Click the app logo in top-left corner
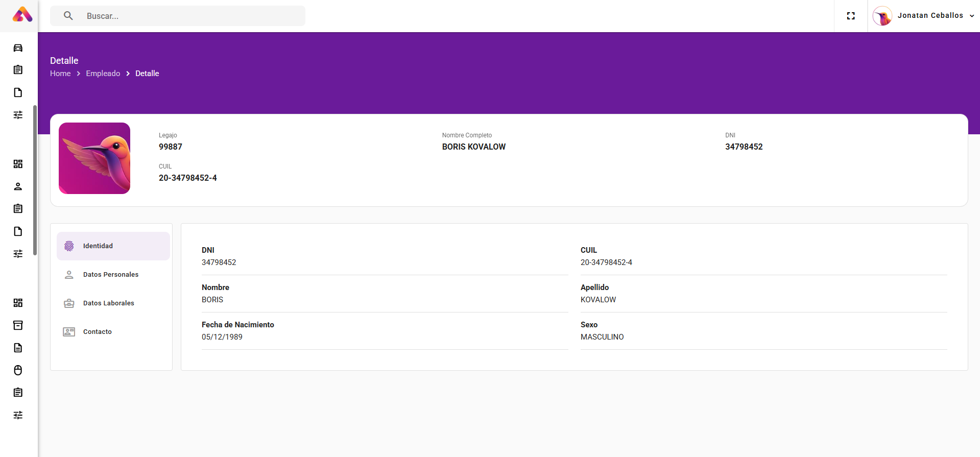Image resolution: width=980 pixels, height=457 pixels. pos(22,15)
